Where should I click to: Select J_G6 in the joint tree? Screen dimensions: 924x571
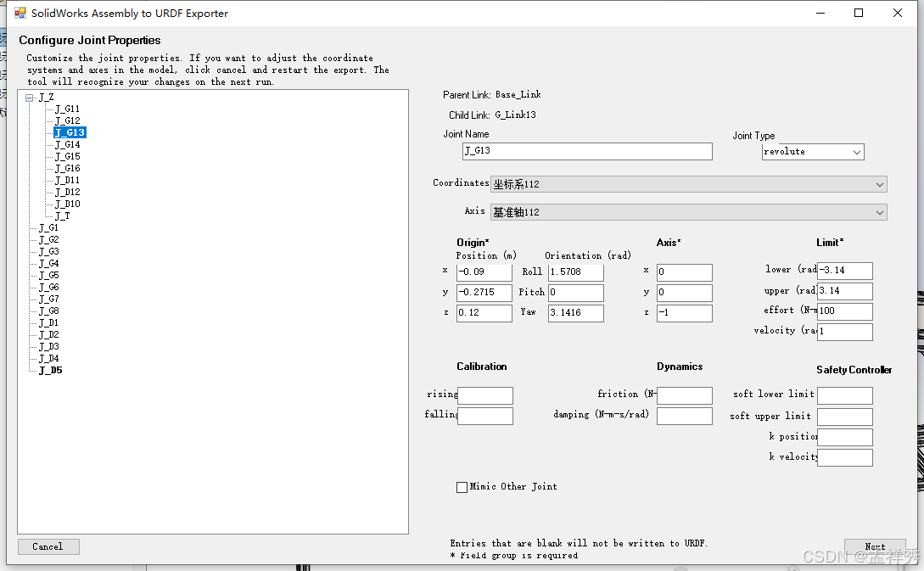click(x=48, y=287)
